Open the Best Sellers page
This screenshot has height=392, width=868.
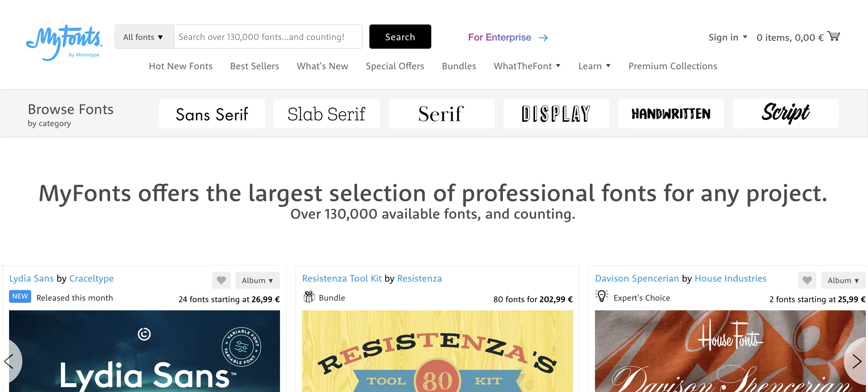click(x=254, y=66)
